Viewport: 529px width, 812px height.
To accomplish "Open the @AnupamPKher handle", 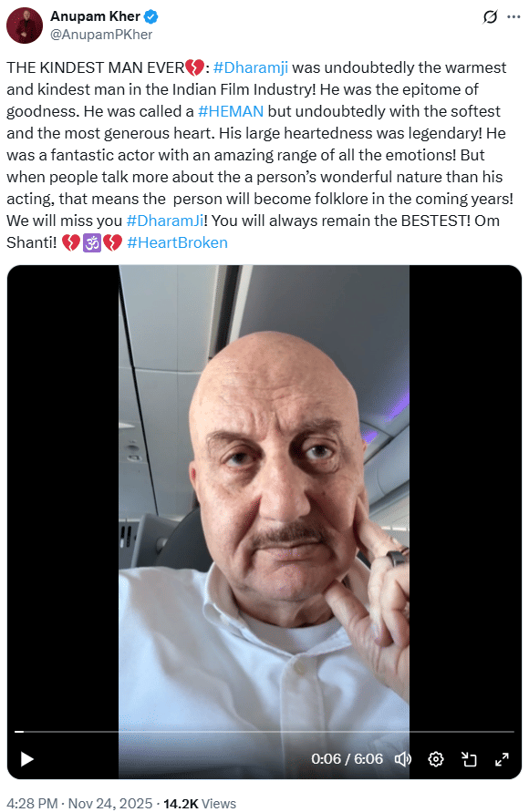I will pos(101,35).
